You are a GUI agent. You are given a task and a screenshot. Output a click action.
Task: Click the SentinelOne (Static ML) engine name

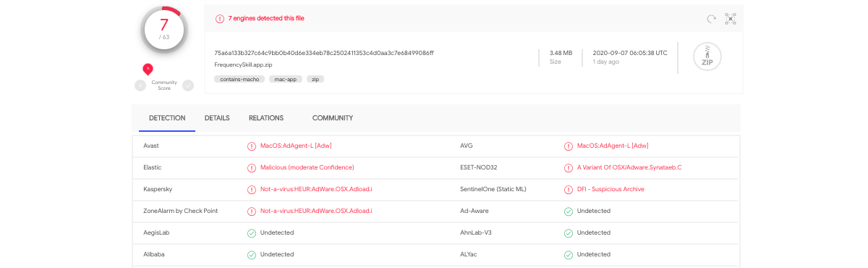[493, 189]
